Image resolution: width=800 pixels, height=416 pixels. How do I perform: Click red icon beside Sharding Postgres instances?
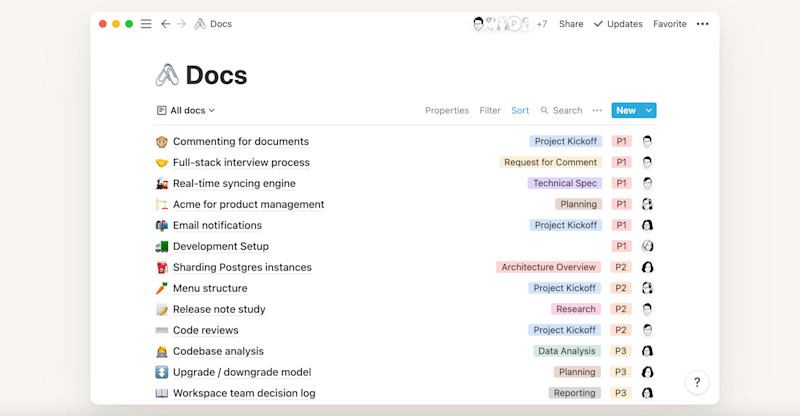click(x=162, y=267)
